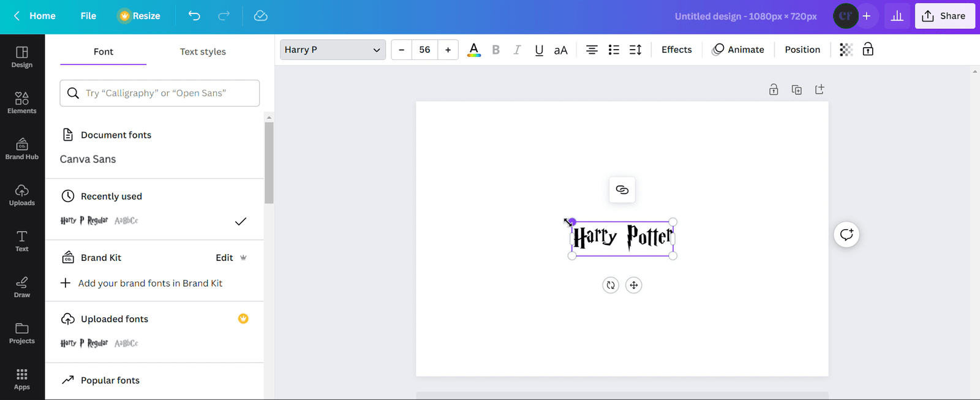Duplicate page using the copy icon
The width and height of the screenshot is (980, 400).
pyautogui.click(x=796, y=90)
